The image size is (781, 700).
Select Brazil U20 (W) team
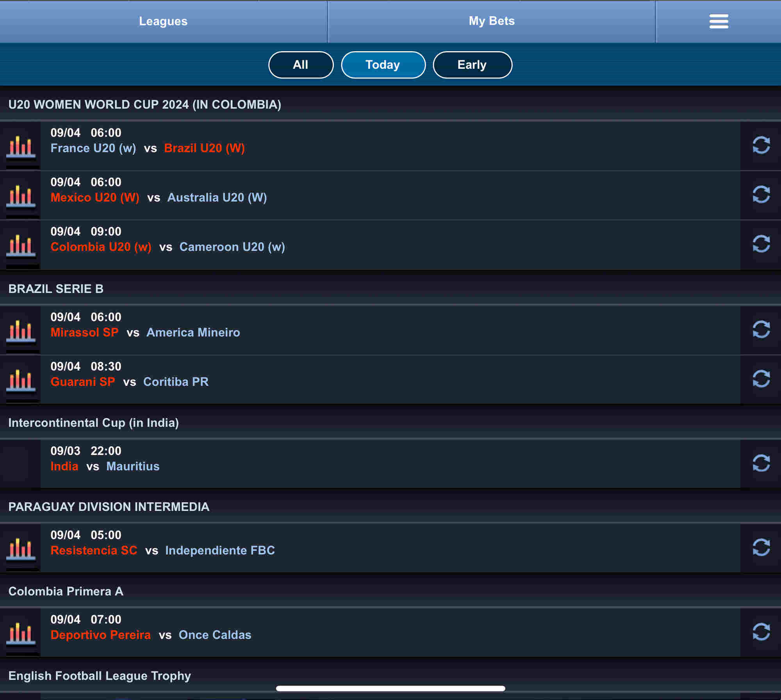click(204, 148)
